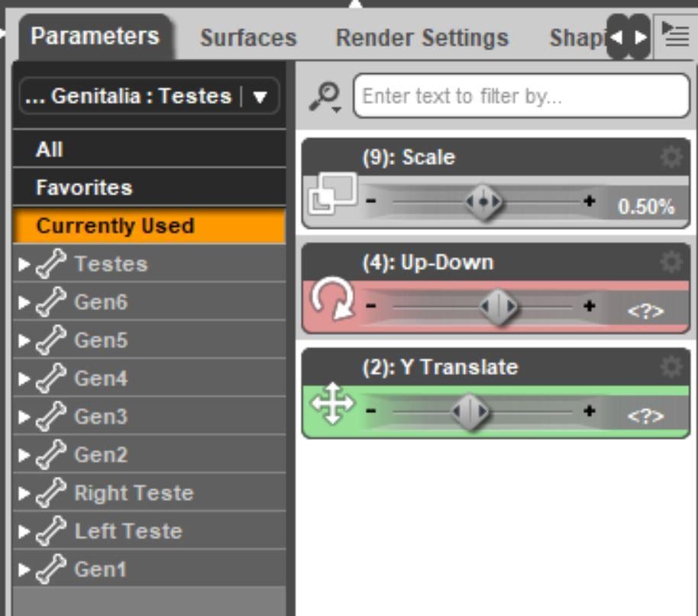
Task: Open the Parameters pane options menu icon
Action: click(x=675, y=35)
